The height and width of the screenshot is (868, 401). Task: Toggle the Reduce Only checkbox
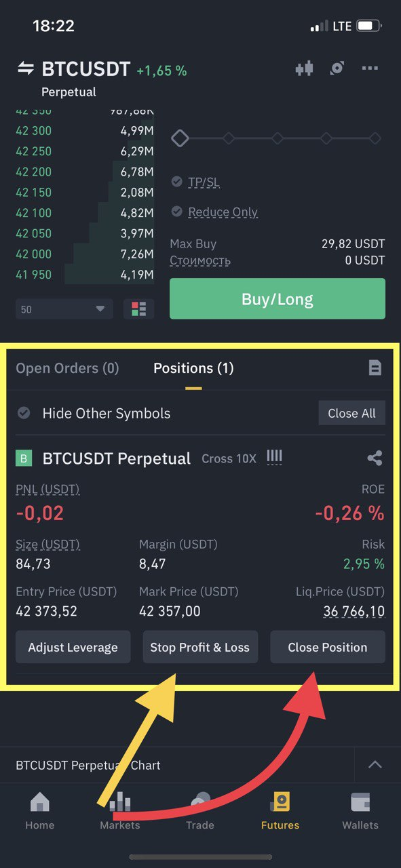pyautogui.click(x=177, y=212)
